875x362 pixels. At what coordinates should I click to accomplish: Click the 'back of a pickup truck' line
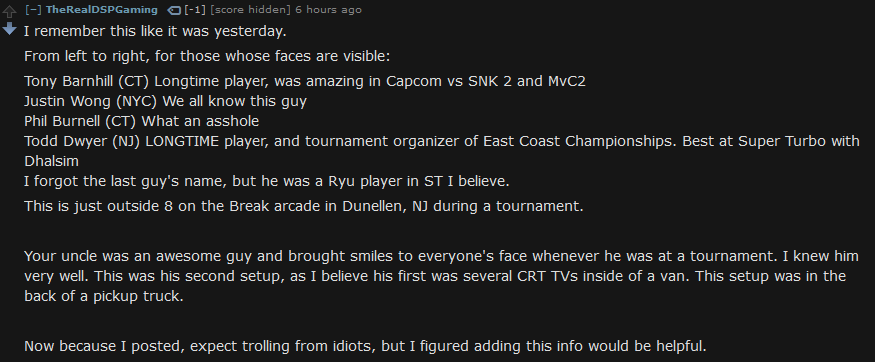pyautogui.click(x=104, y=297)
